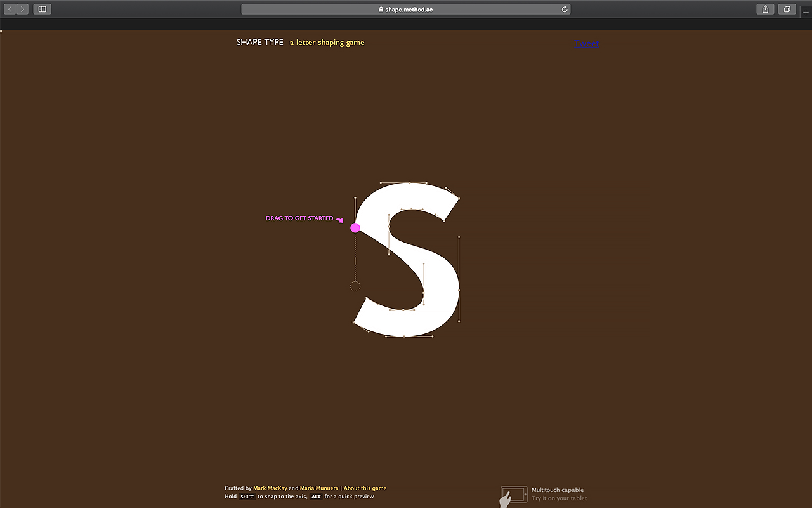Open a new tab with plus button
The width and height of the screenshot is (812, 508).
click(x=806, y=12)
